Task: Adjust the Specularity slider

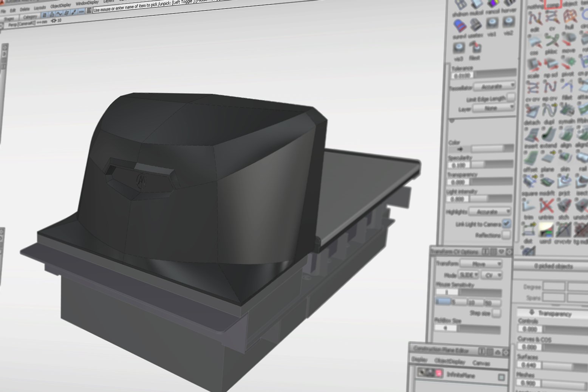Action: point(492,164)
